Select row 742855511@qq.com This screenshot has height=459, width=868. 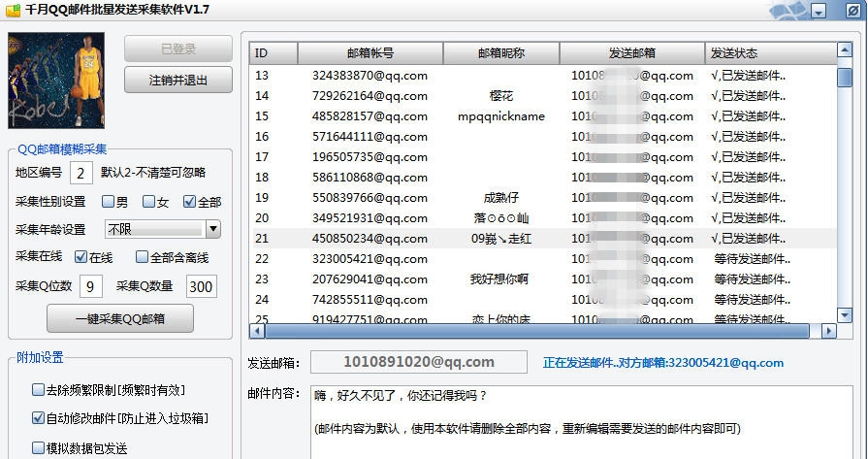(545, 300)
